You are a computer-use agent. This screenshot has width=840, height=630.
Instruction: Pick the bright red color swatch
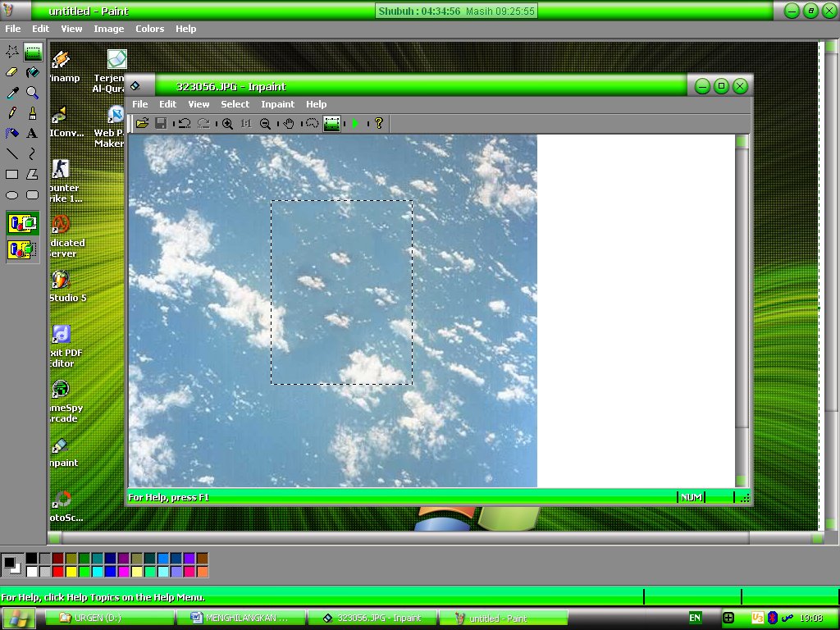(x=58, y=572)
